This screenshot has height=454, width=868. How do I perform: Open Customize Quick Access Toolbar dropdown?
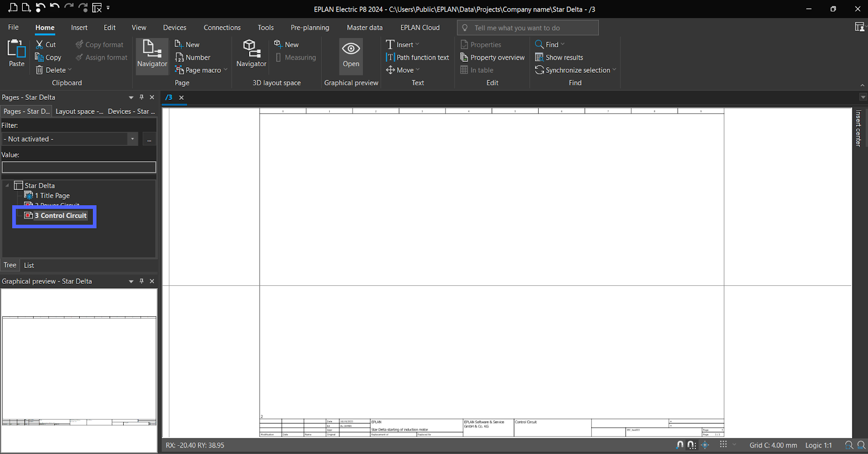108,8
